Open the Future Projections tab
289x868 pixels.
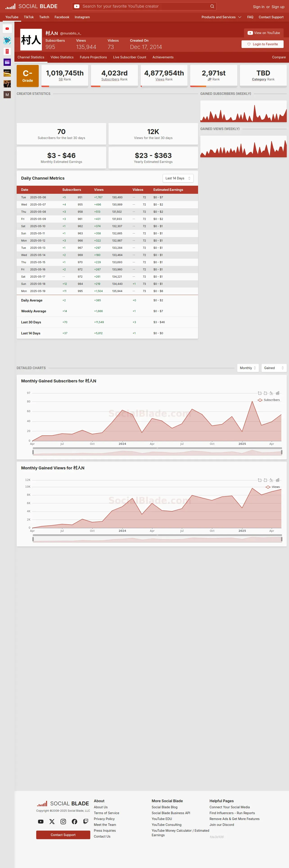click(93, 57)
